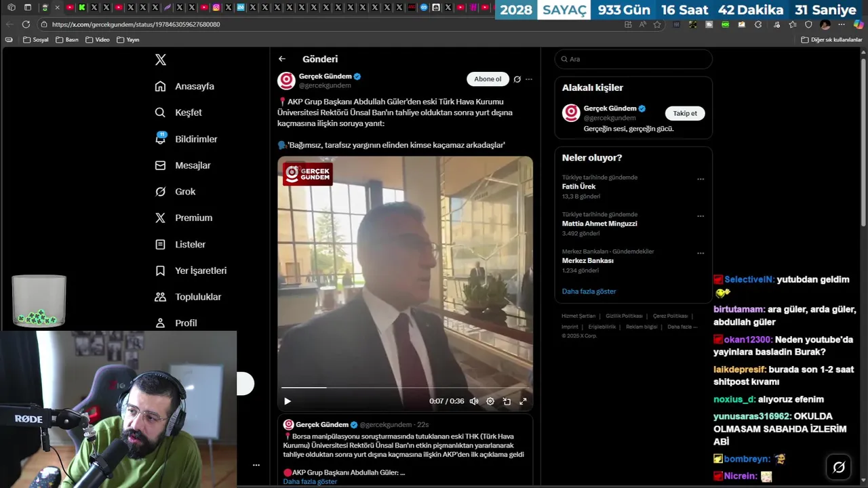Open the Mattia Ahmet Minguzzi trend

(599, 224)
